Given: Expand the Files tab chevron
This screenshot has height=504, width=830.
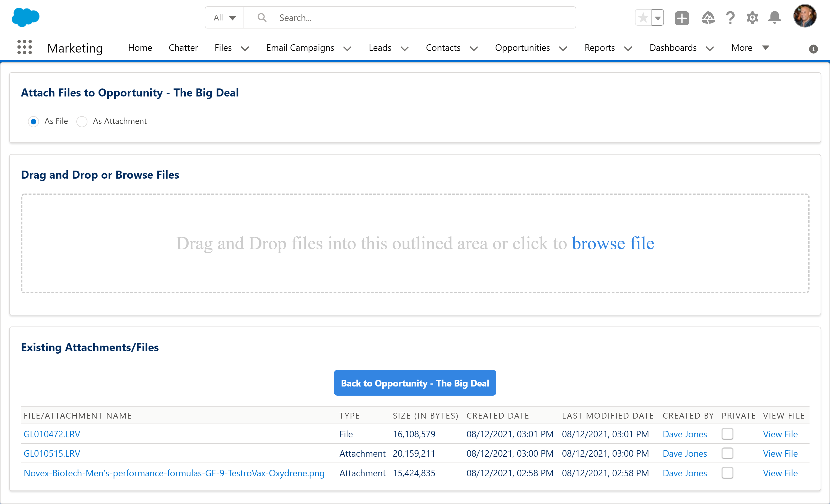Looking at the screenshot, I should coord(245,49).
